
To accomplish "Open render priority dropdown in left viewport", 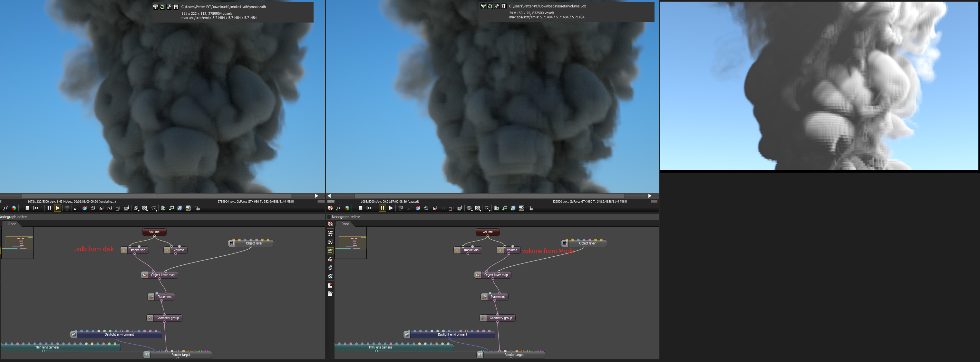I will pos(154,208).
